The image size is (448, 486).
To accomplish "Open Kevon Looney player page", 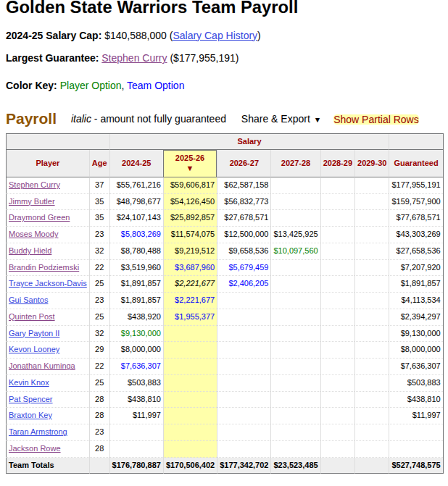I will coord(34,349).
